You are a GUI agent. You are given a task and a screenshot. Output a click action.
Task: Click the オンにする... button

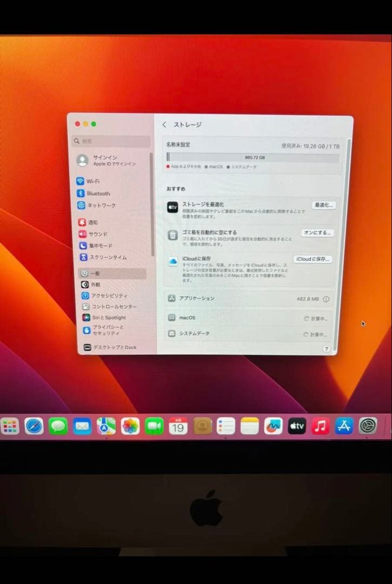(317, 233)
